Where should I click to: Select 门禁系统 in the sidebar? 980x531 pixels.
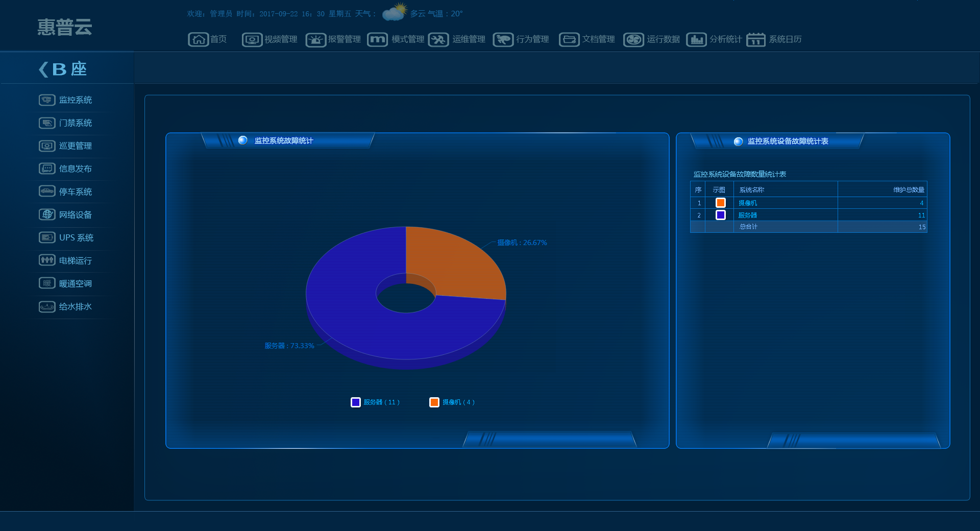coord(76,123)
